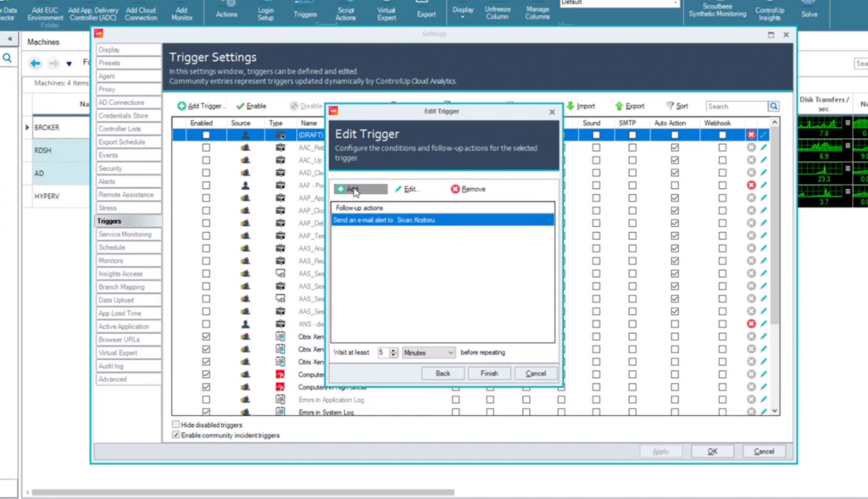Cancel the Edit Trigger dialog
Viewport: 868px width, 499px height.
point(536,374)
